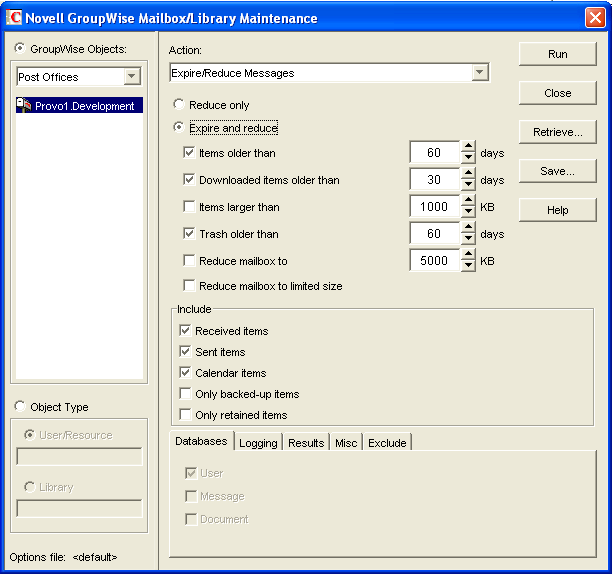Click the Downloaded items days field showing 30
The height and width of the screenshot is (574, 612).
(x=435, y=179)
